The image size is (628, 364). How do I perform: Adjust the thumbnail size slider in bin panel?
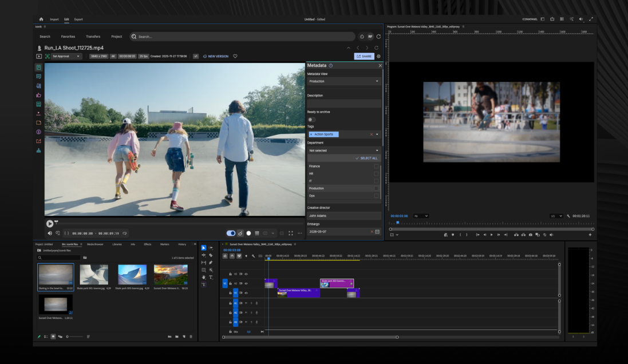(74, 337)
